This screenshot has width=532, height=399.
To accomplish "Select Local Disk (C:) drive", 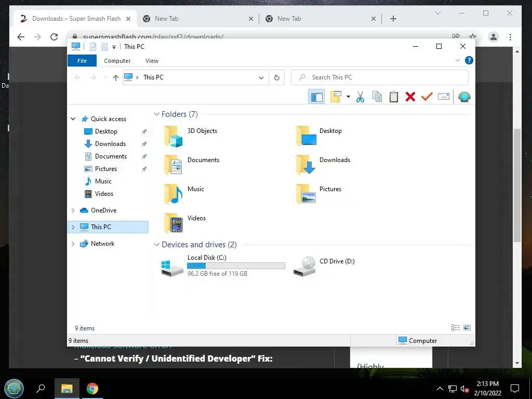I will pyautogui.click(x=223, y=265).
